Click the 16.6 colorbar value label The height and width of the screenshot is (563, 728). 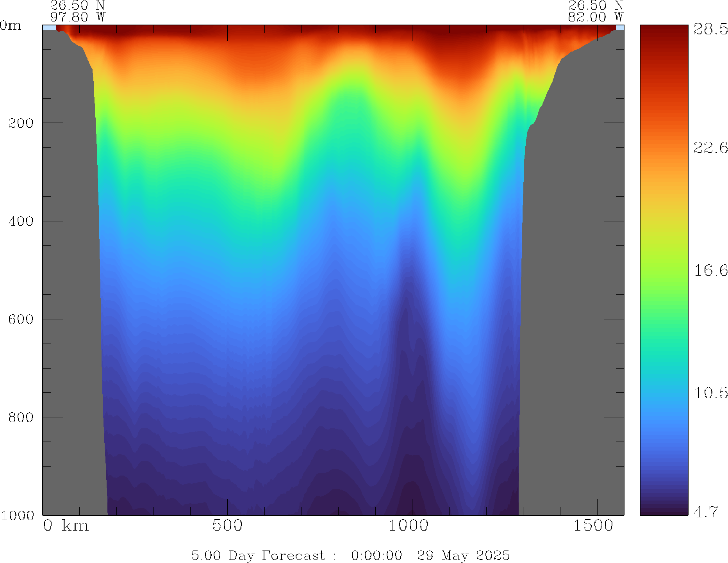(710, 270)
